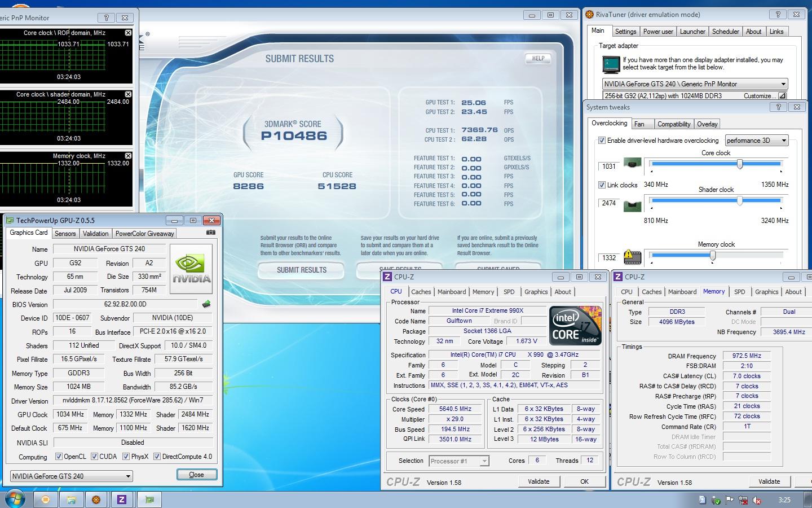Image resolution: width=812 pixels, height=508 pixels.
Task: Click the Core clock slider handle
Action: 739,164
